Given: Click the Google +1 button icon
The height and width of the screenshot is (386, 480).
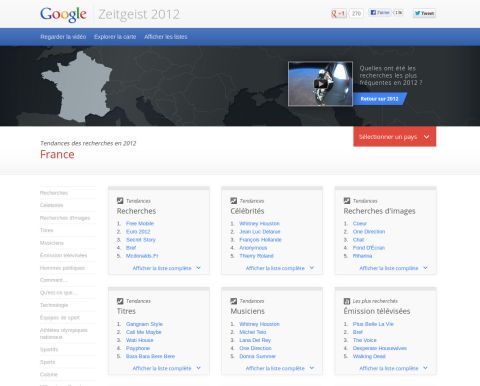Looking at the screenshot, I should (x=338, y=13).
